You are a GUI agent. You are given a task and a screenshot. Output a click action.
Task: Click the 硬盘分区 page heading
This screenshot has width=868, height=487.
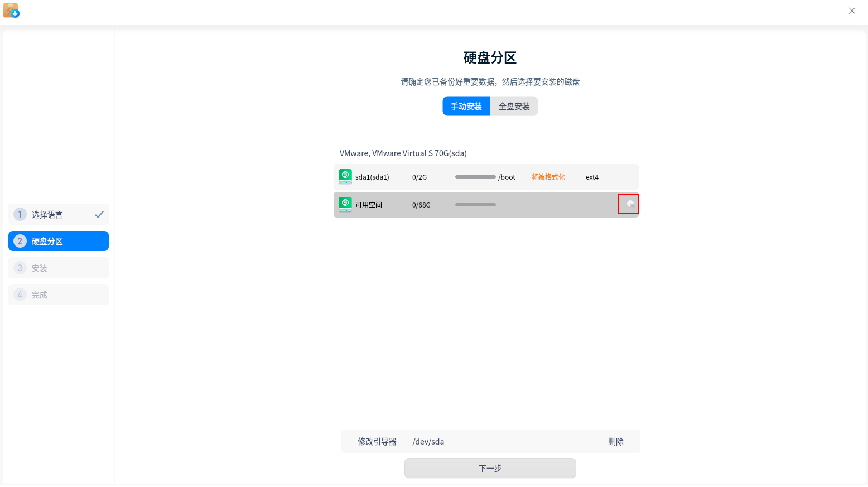pos(490,57)
